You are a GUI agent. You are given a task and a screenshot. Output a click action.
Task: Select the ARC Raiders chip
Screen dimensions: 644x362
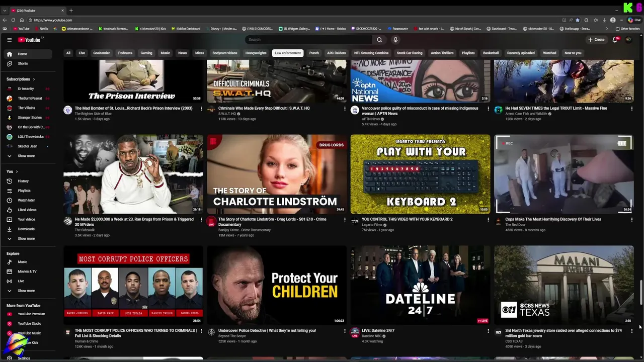pyautogui.click(x=337, y=53)
